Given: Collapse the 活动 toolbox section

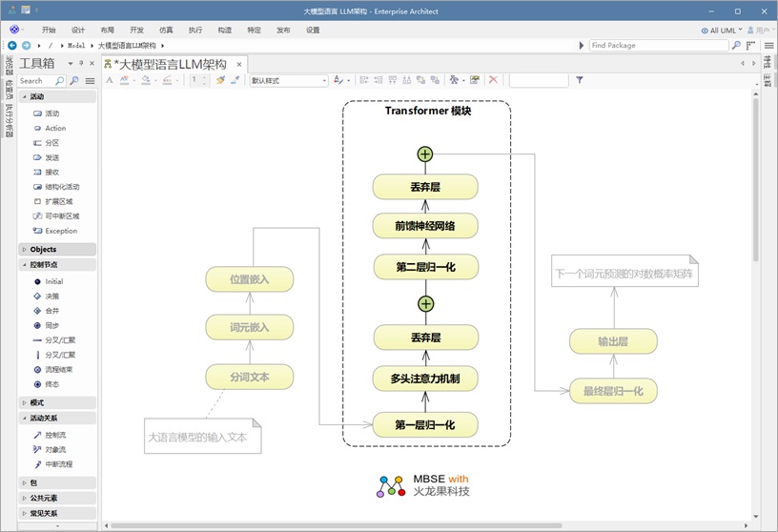Looking at the screenshot, I should click(24, 96).
